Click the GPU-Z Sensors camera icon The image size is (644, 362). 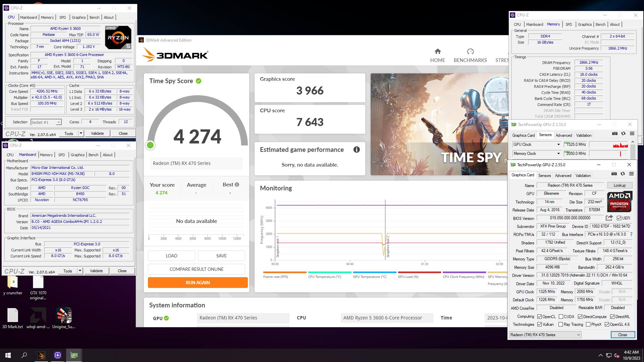(614, 134)
